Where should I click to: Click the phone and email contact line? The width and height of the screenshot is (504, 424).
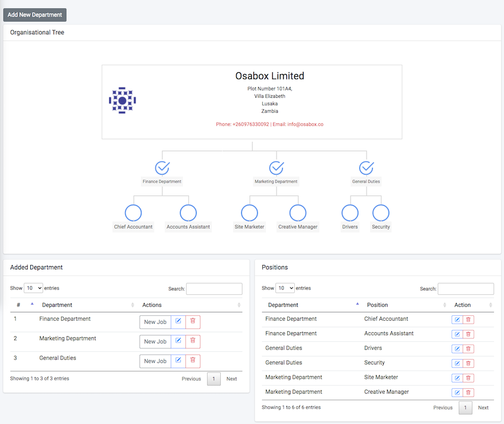click(270, 124)
